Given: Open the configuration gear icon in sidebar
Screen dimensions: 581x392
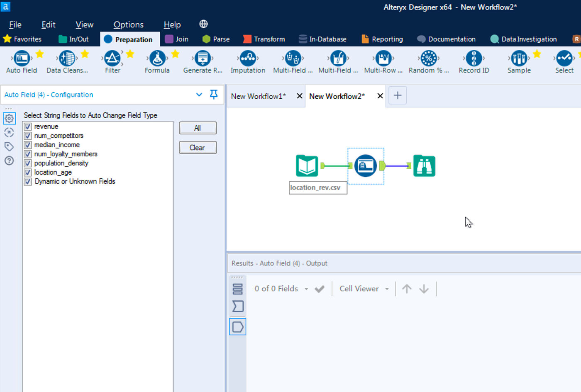Looking at the screenshot, I should [x=9, y=119].
